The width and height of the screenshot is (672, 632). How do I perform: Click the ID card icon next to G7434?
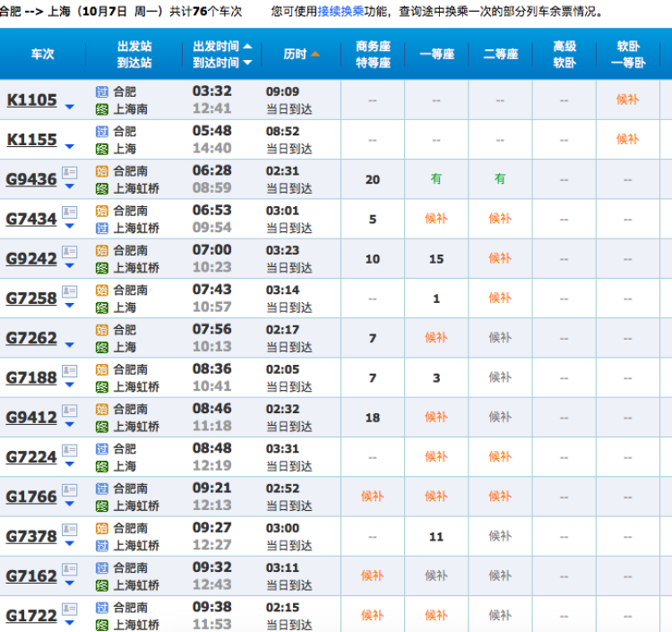[x=69, y=212]
